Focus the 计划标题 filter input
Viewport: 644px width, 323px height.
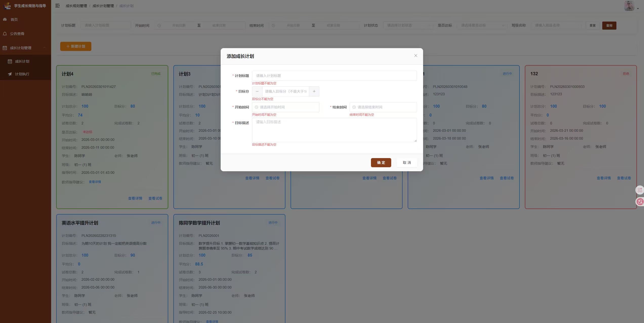106,25
